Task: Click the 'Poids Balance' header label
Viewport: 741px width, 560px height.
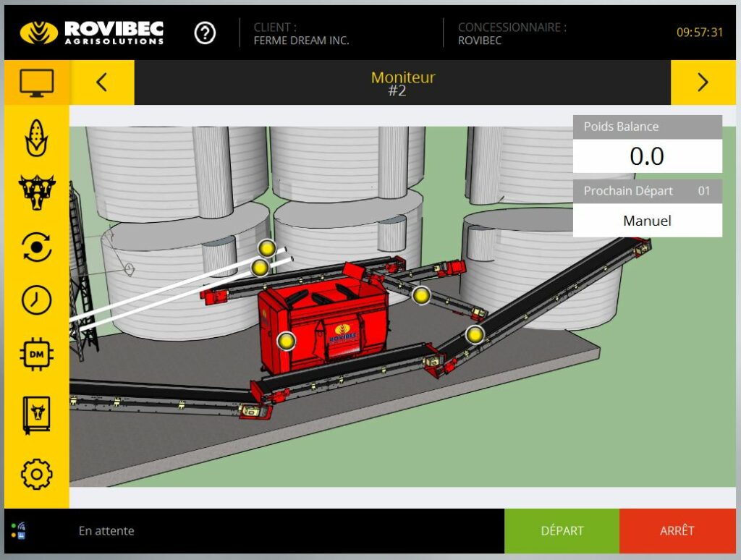Action: click(x=621, y=127)
